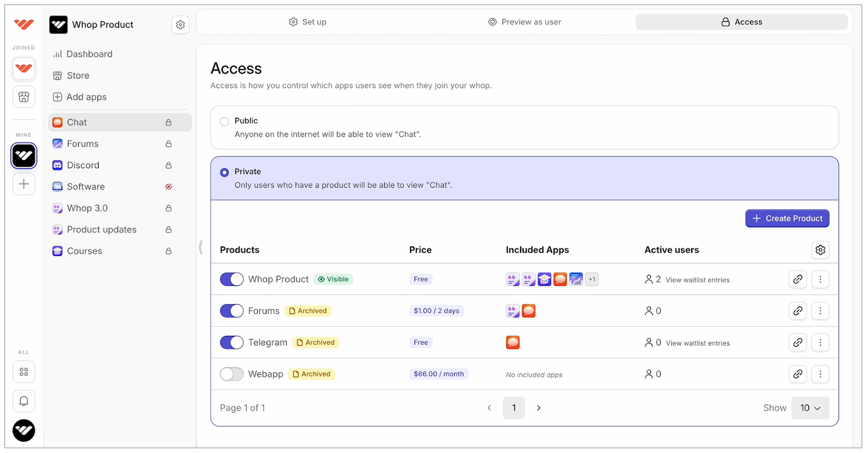Open more options for Telegram row
The width and height of the screenshot is (868, 453).
pyautogui.click(x=820, y=342)
